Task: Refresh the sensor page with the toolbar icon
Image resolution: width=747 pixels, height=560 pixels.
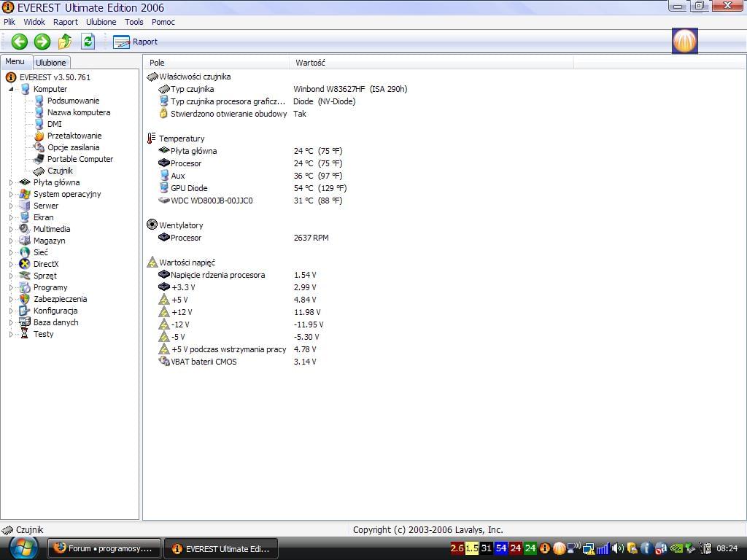Action: (88, 42)
